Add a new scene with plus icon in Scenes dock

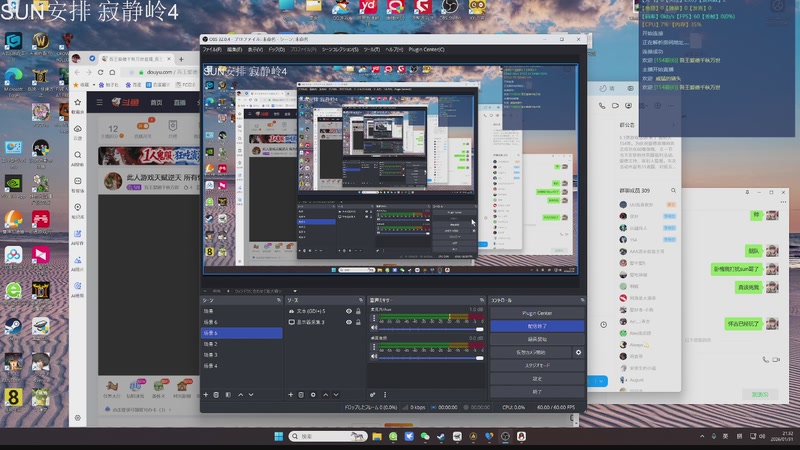[206, 395]
